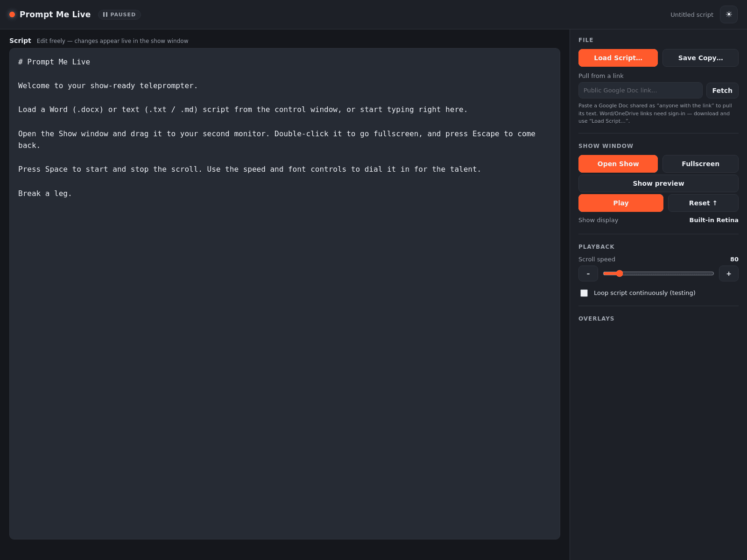Click the 'Scroll speed' label
747x560 pixels.
[x=597, y=259]
